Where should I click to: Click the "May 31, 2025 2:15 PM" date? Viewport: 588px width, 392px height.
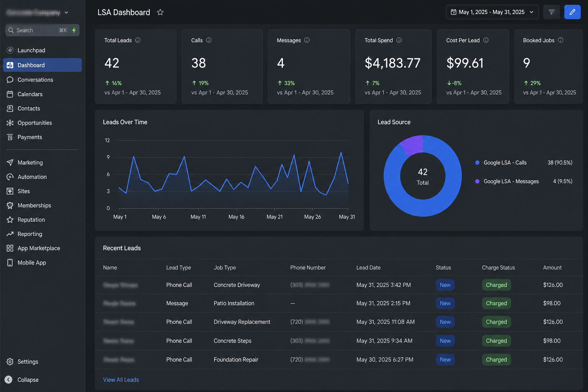pyautogui.click(x=383, y=303)
